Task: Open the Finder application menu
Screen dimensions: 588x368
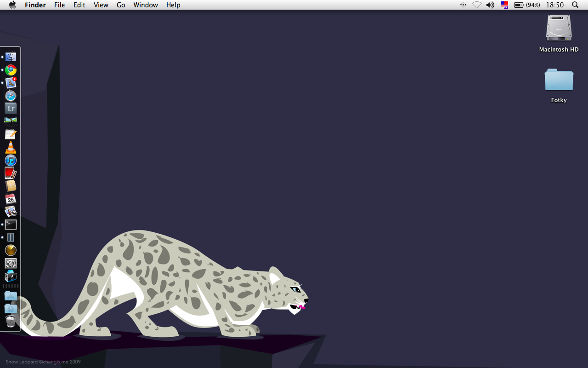Action: (x=35, y=5)
